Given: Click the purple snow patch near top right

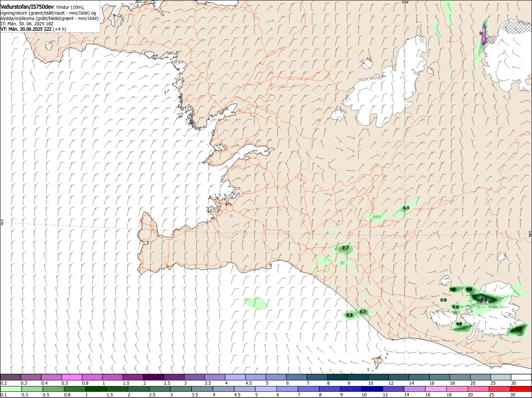Looking at the screenshot, I should pyautogui.click(x=484, y=34).
